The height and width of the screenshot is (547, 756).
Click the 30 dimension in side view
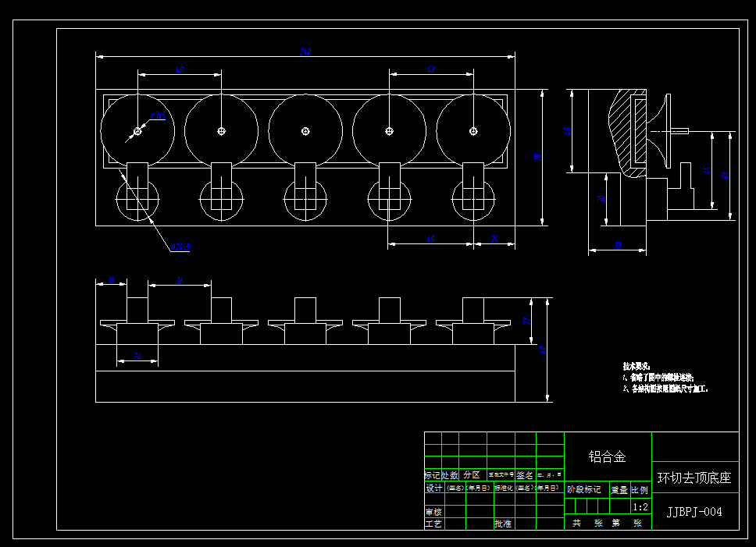pos(601,198)
